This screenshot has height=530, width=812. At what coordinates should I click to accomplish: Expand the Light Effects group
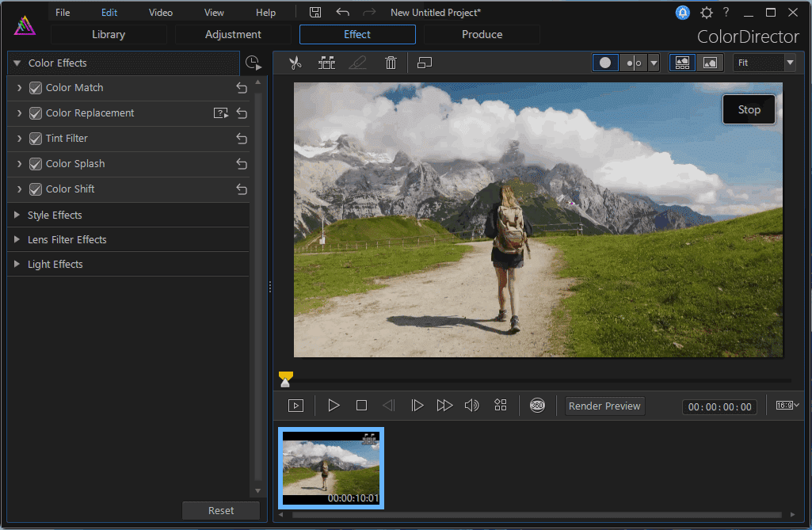pos(17,265)
